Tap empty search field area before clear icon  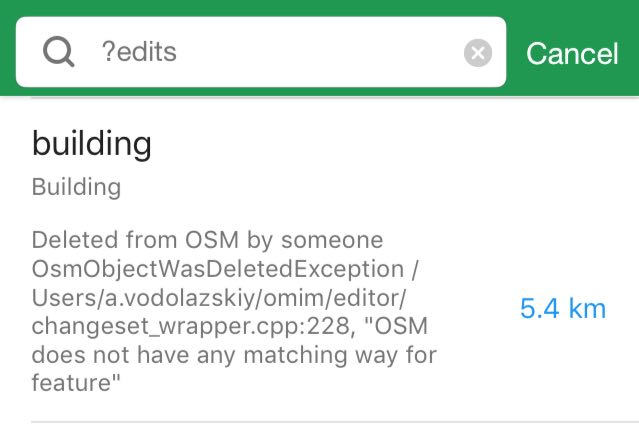point(318,52)
